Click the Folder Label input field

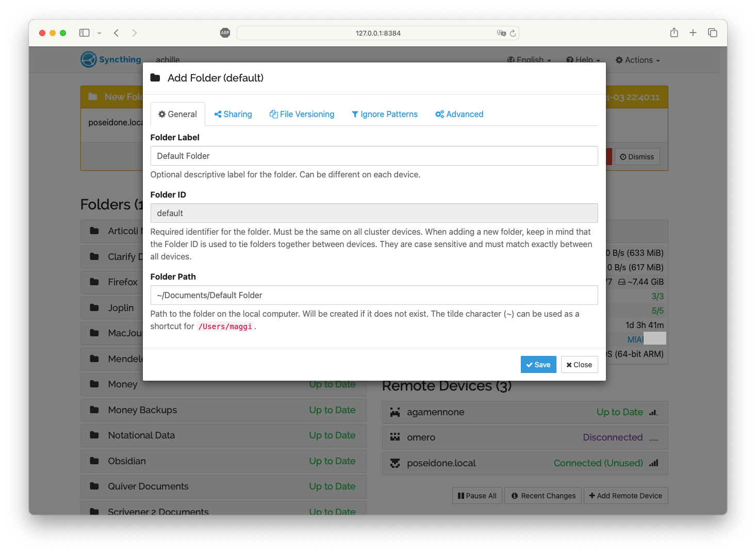click(374, 156)
